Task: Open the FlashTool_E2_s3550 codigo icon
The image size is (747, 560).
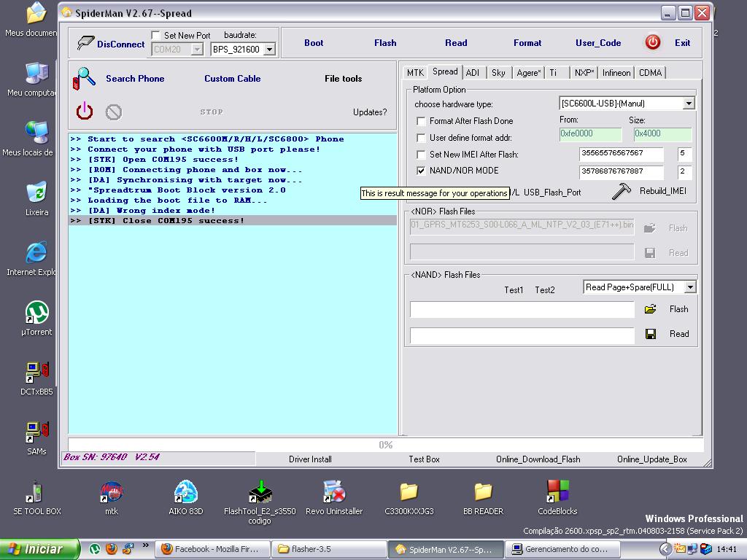Action: pyautogui.click(x=260, y=492)
